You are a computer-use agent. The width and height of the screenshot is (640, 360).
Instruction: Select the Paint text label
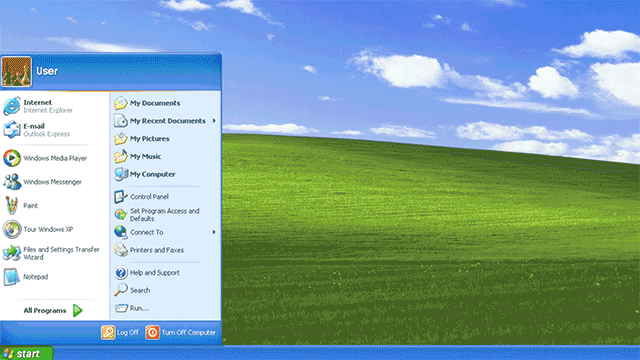click(31, 205)
